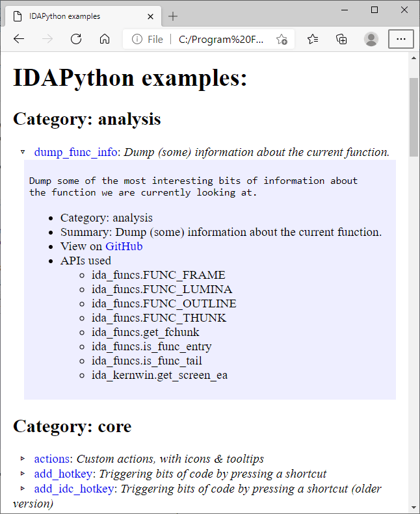Click the vertical scrollbar thumb
Screen dimensions: 420x514
(413, 118)
